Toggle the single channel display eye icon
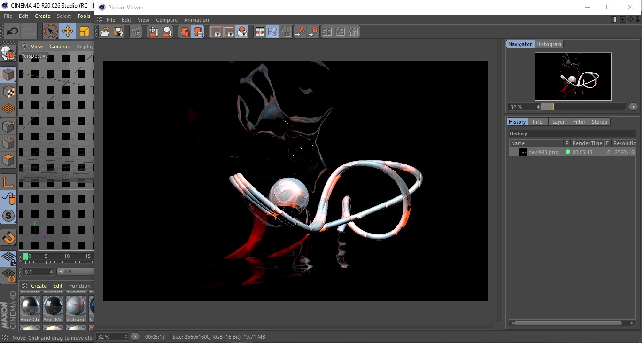 pos(216,32)
